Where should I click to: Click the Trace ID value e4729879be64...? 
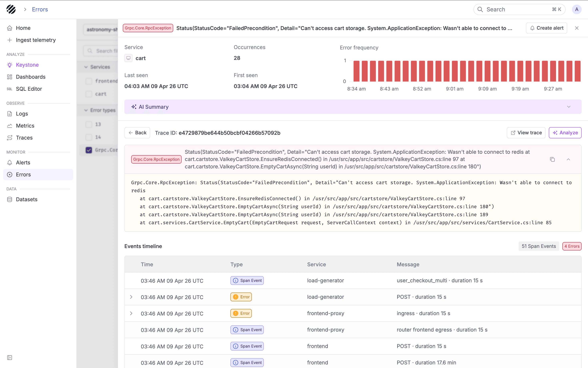[x=229, y=133]
